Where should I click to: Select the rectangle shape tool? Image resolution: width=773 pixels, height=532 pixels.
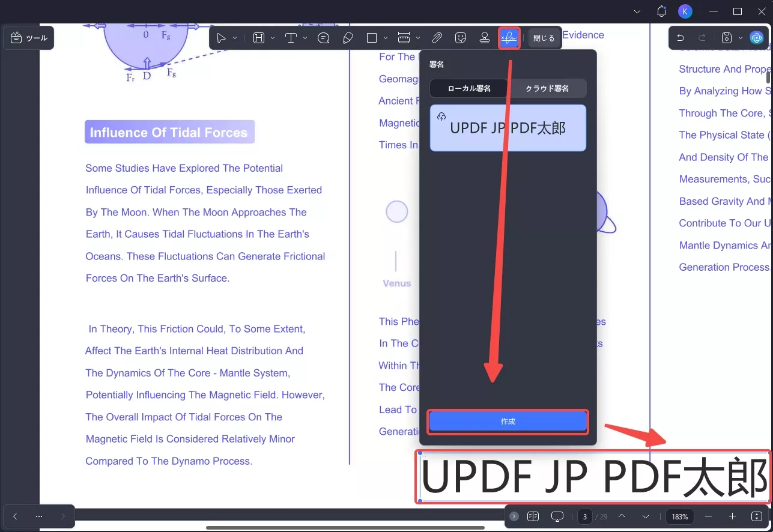[372, 38]
